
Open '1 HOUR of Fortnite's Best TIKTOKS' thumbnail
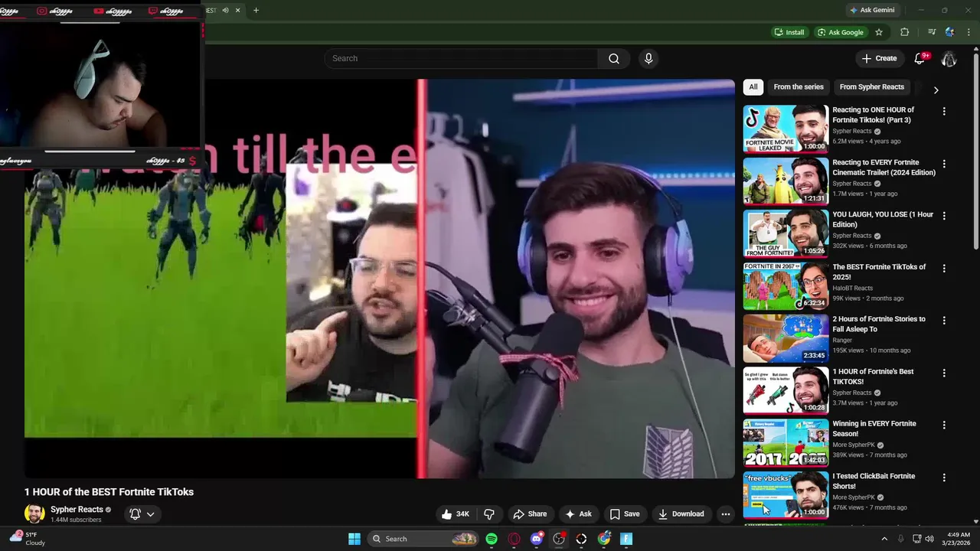786,390
